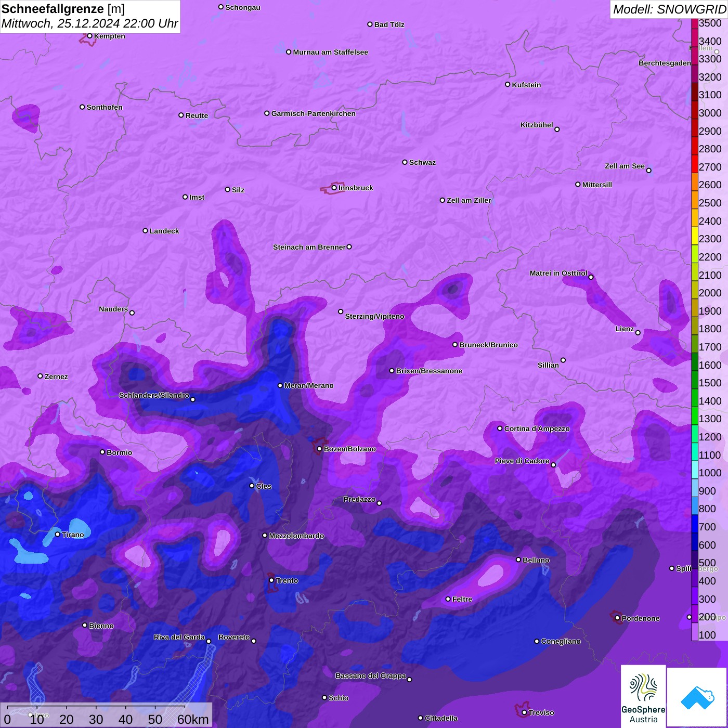The height and width of the screenshot is (728, 728).
Task: Click the Schongau label
Action: [x=242, y=7]
